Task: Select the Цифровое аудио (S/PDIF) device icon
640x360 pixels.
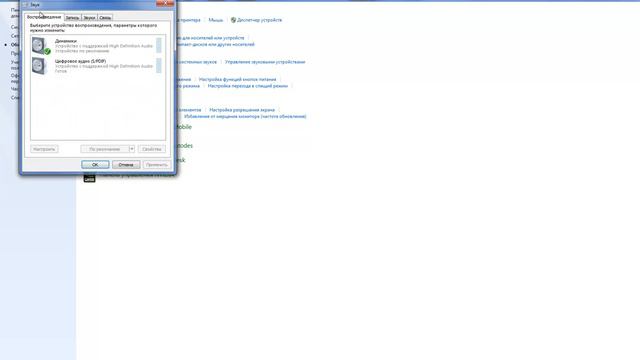Action: tap(39, 66)
